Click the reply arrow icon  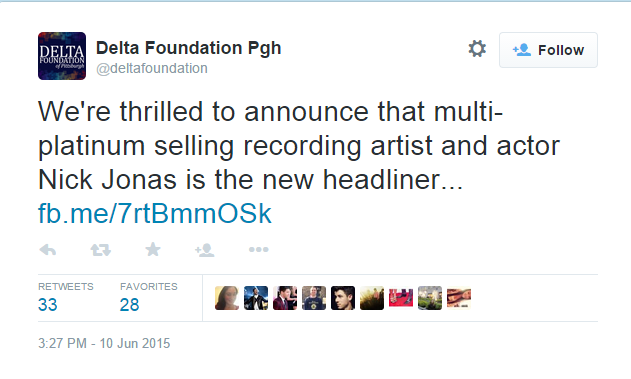pos(48,250)
